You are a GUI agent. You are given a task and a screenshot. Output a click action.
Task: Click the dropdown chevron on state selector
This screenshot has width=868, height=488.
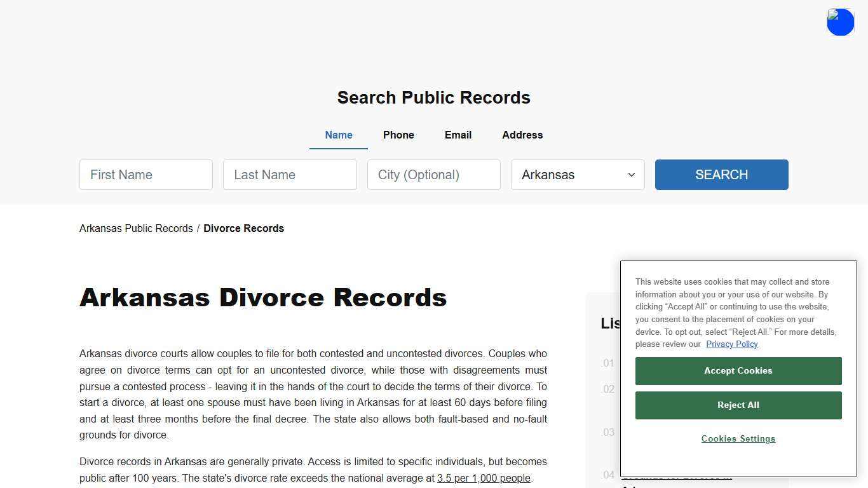click(631, 175)
